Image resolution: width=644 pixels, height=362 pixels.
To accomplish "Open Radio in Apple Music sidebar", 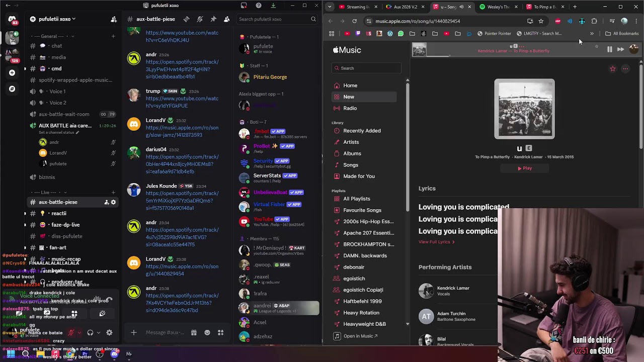I will point(363,108).
